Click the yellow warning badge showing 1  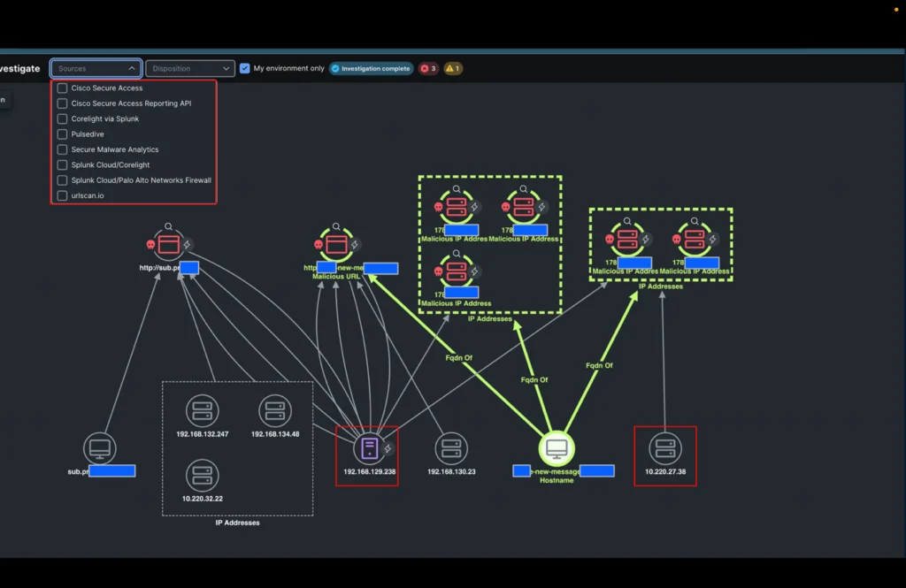point(453,68)
